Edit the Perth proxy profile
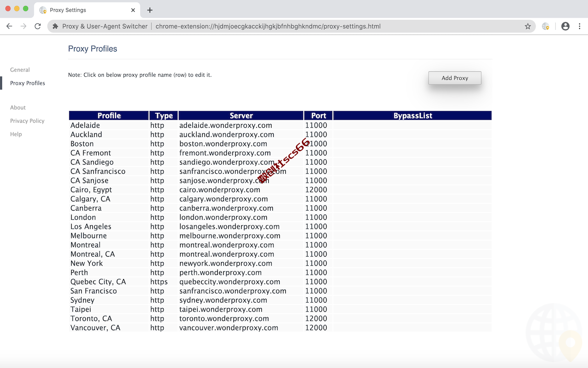Viewport: 588px width, 368px height. coord(280,272)
